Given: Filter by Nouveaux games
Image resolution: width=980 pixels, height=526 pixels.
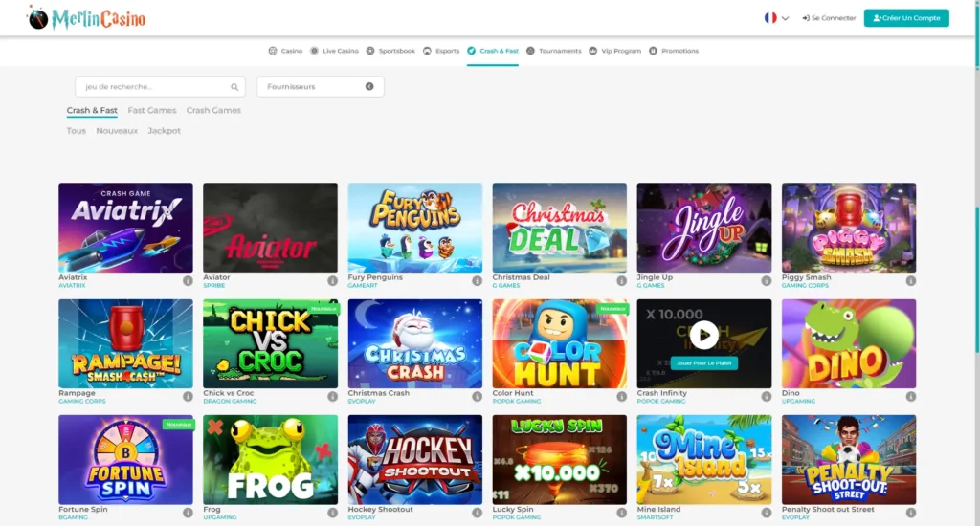Looking at the screenshot, I should [x=117, y=131].
